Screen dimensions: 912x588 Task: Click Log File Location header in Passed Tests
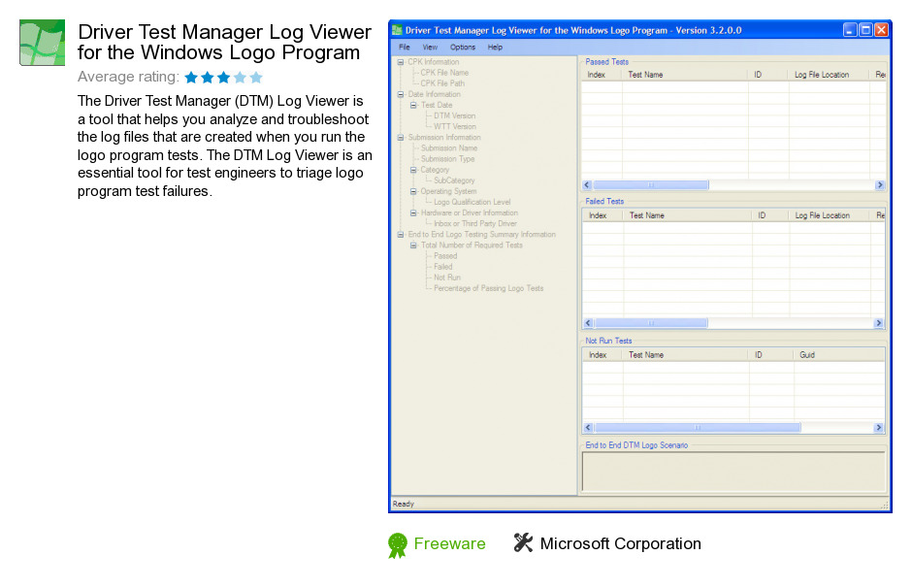pyautogui.click(x=830, y=75)
